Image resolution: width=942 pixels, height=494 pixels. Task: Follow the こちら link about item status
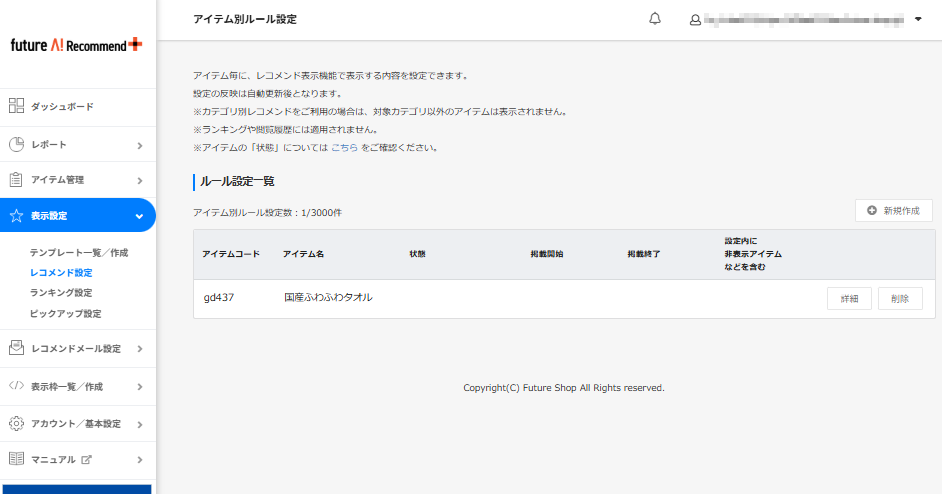344,147
